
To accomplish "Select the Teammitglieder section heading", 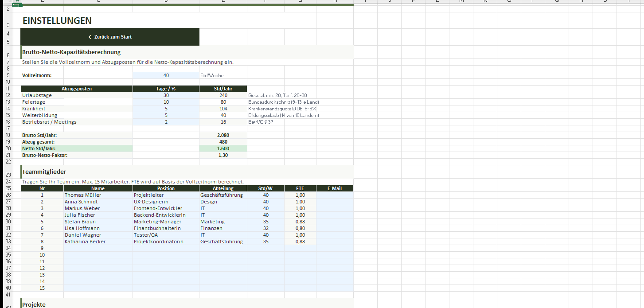I will (44, 172).
